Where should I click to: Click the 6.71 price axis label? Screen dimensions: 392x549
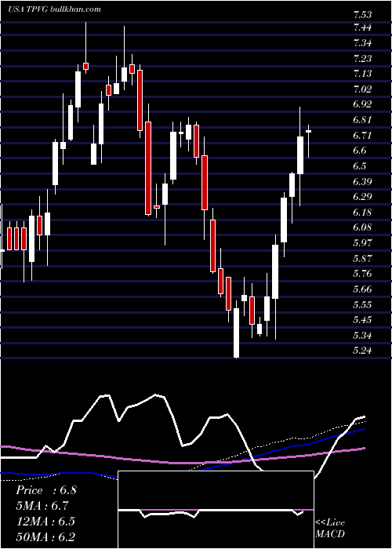(x=362, y=135)
